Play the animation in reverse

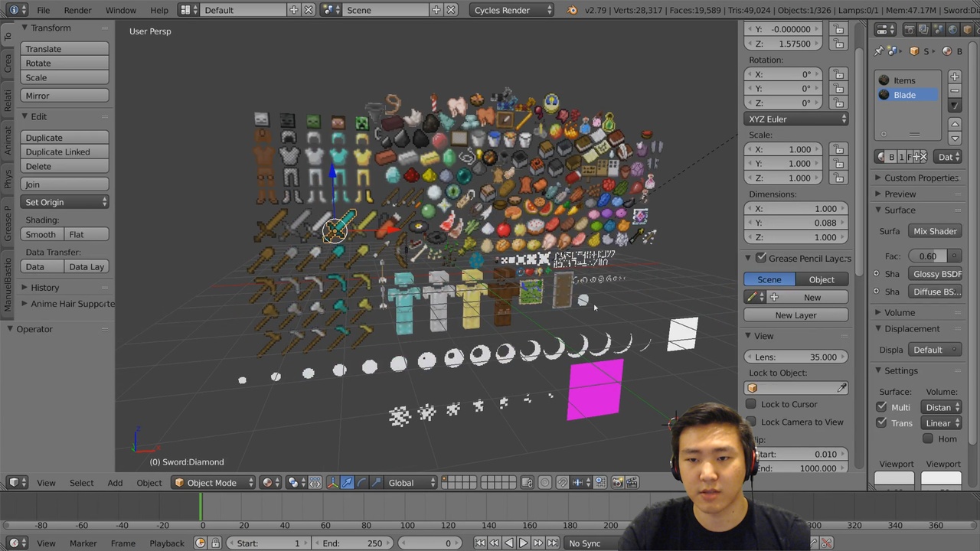tap(509, 543)
